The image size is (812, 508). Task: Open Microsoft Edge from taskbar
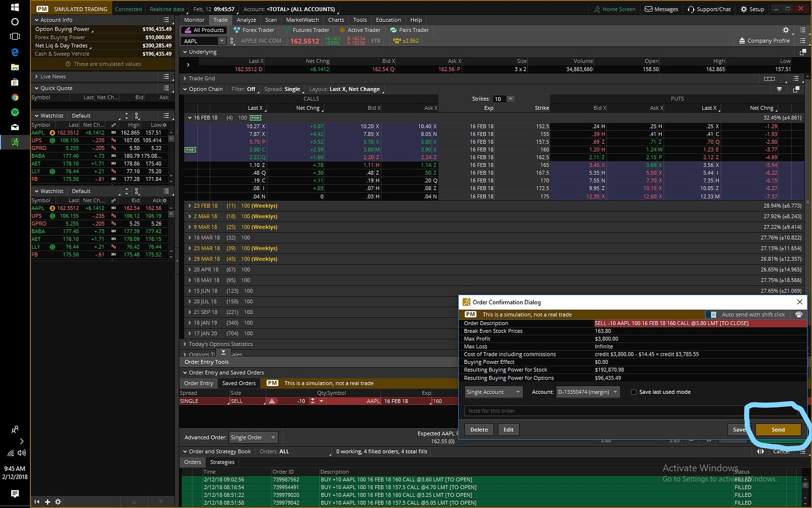15,52
